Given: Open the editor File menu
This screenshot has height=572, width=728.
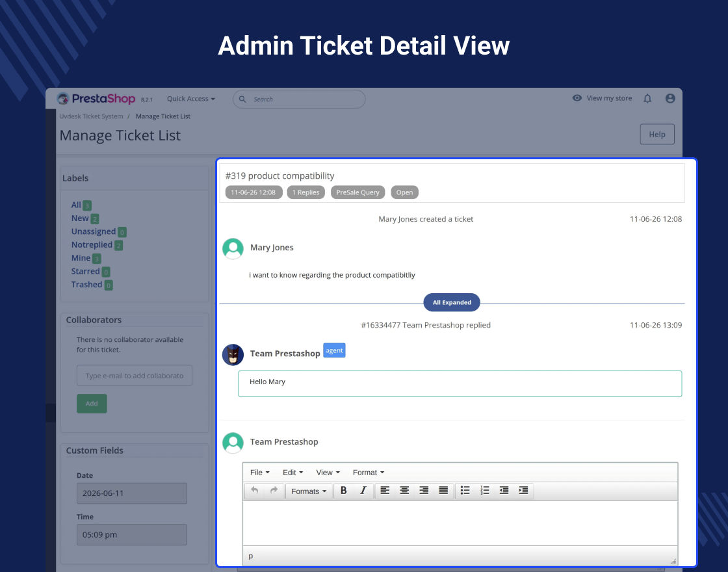Looking at the screenshot, I should point(259,472).
